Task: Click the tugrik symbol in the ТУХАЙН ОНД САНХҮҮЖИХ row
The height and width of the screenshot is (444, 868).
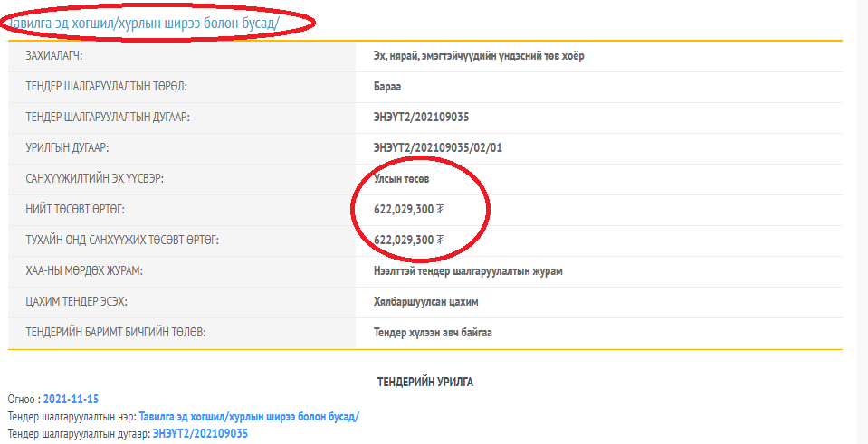Action: [x=440, y=241]
